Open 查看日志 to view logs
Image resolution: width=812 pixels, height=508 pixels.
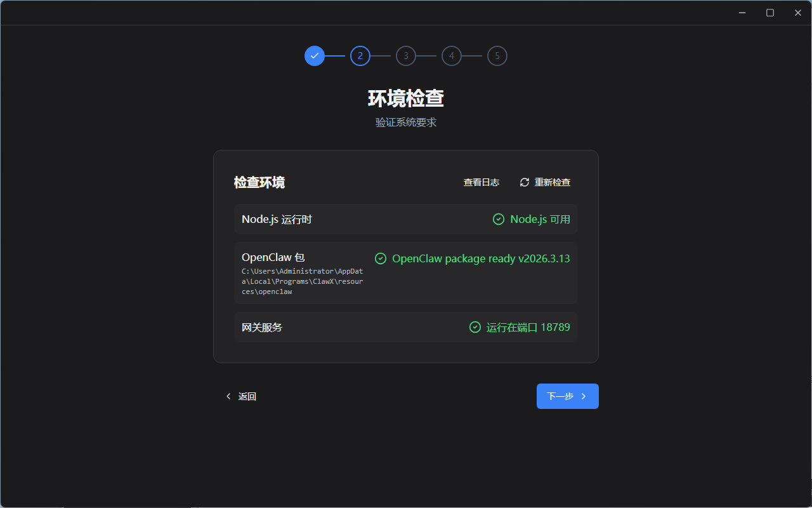(481, 182)
